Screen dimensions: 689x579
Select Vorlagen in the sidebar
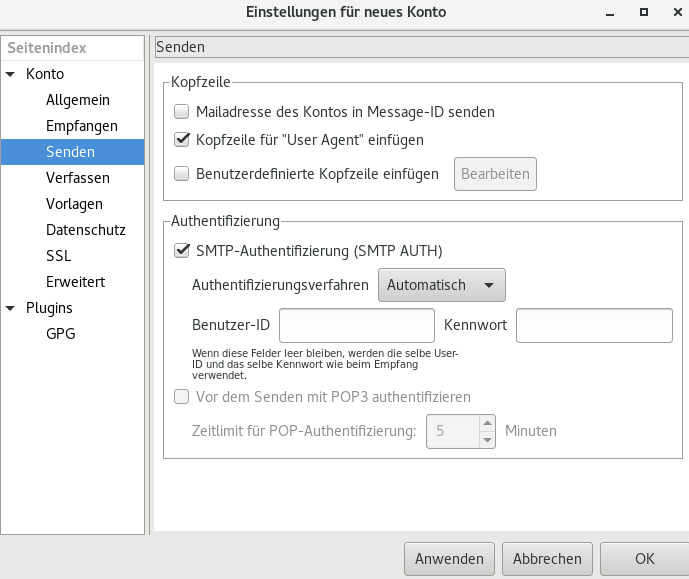[74, 204]
